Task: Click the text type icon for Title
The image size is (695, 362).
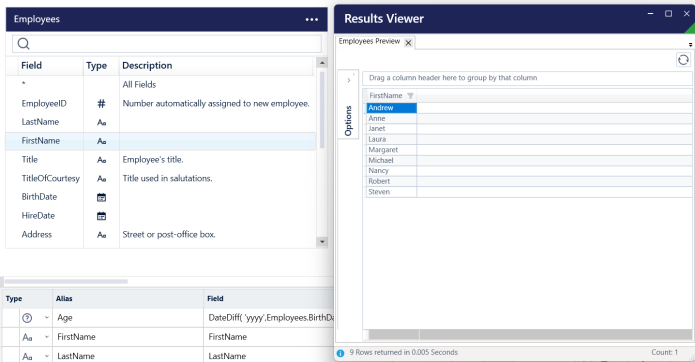Action: [x=102, y=160]
